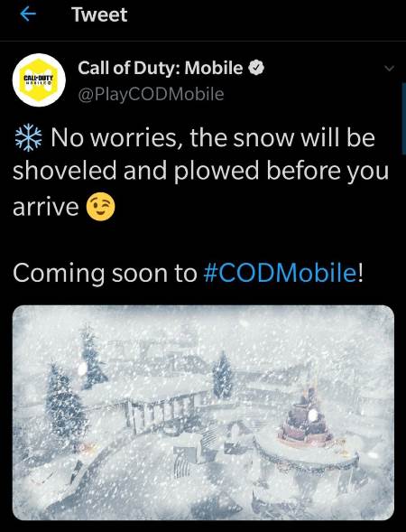
Task: Tap the snowflake emoji in the tweet
Action: coord(29,138)
